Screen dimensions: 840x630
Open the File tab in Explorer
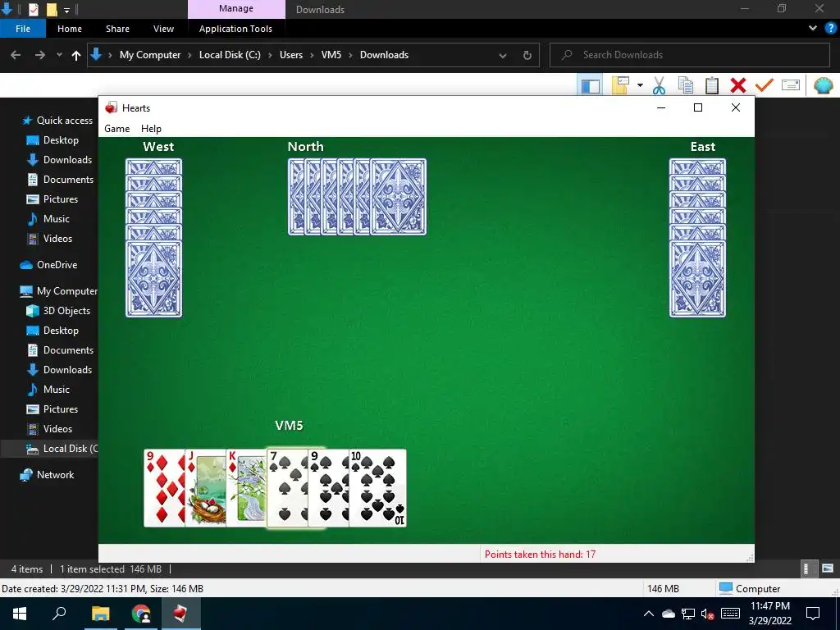pyautogui.click(x=23, y=29)
